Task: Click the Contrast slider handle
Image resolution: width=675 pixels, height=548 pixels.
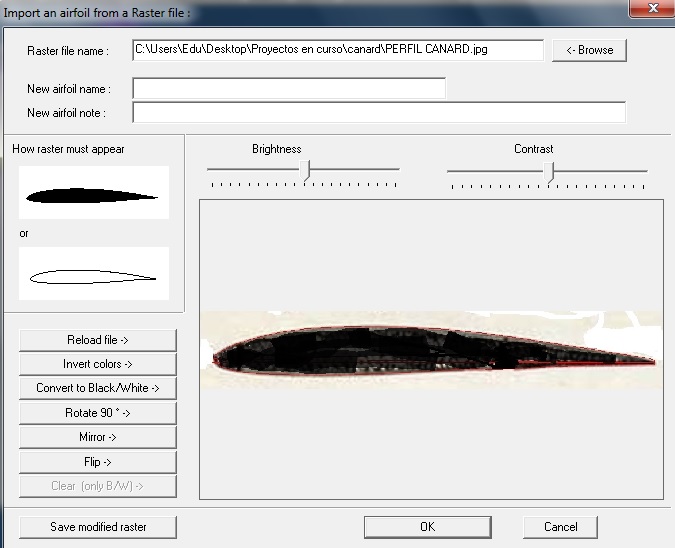Action: [x=548, y=170]
